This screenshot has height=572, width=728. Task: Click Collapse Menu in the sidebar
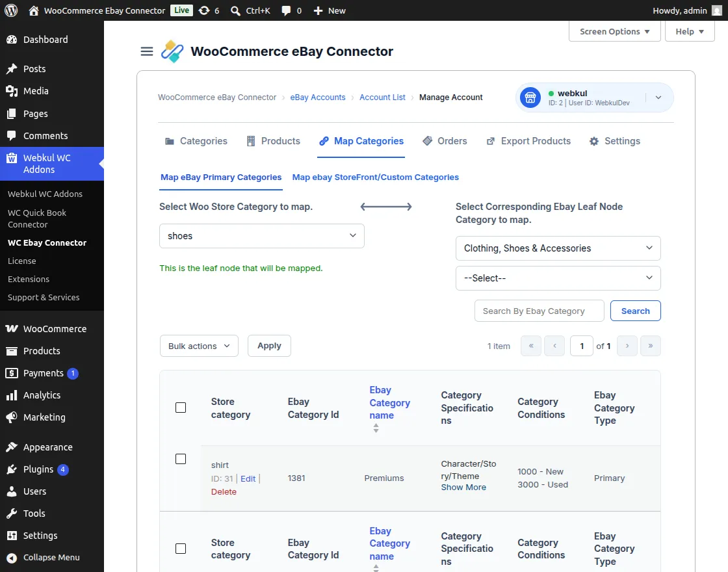click(52, 558)
